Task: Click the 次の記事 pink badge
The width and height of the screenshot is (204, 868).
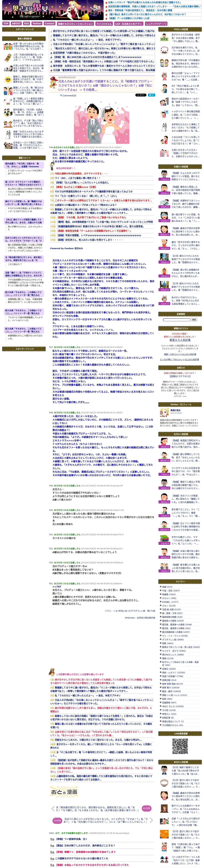Action: click(x=57, y=821)
